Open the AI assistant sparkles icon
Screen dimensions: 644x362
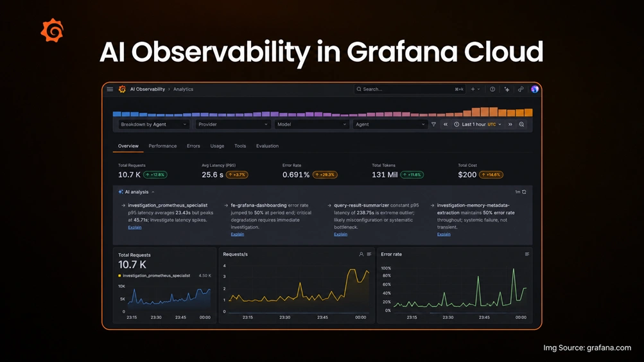(507, 89)
